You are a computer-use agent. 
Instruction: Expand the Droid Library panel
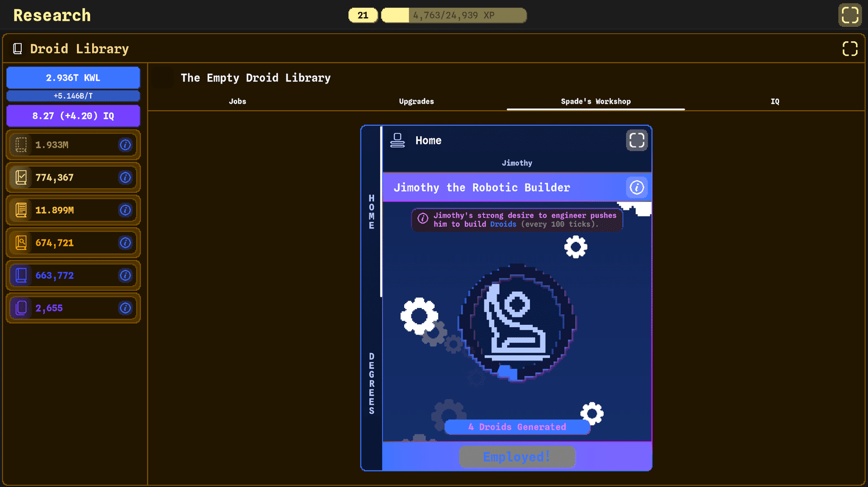[850, 49]
